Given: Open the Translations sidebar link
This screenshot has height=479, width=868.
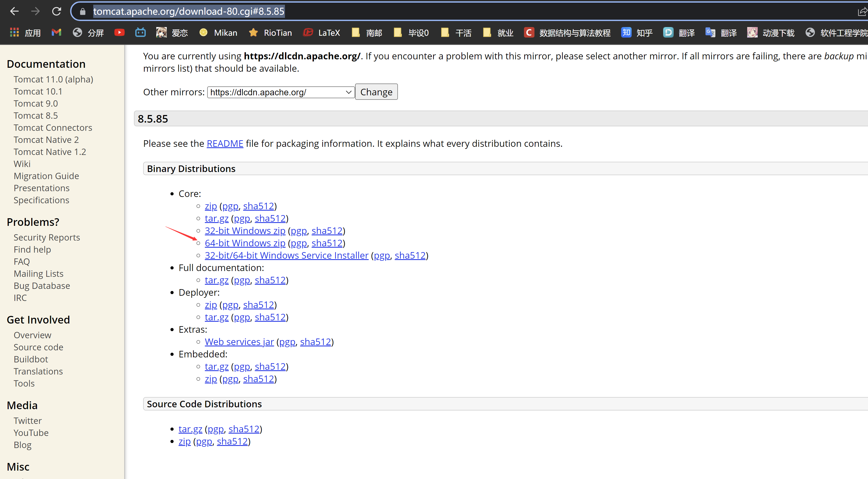Looking at the screenshot, I should [x=38, y=371].
